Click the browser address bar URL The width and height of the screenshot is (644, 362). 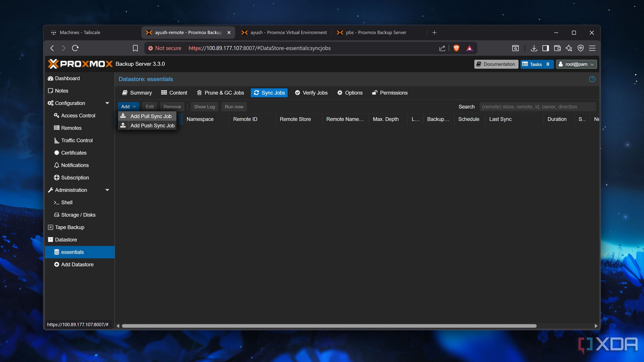tap(259, 48)
